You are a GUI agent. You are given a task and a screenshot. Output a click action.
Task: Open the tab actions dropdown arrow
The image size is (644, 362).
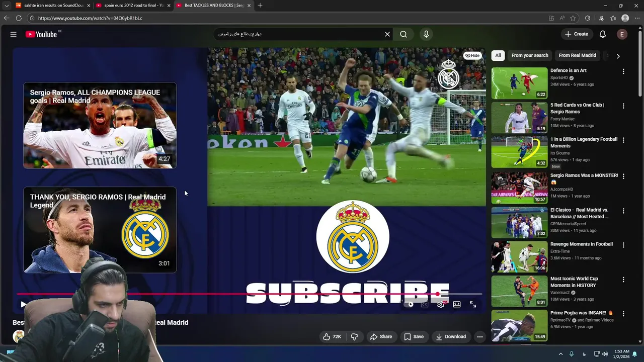coord(6,6)
